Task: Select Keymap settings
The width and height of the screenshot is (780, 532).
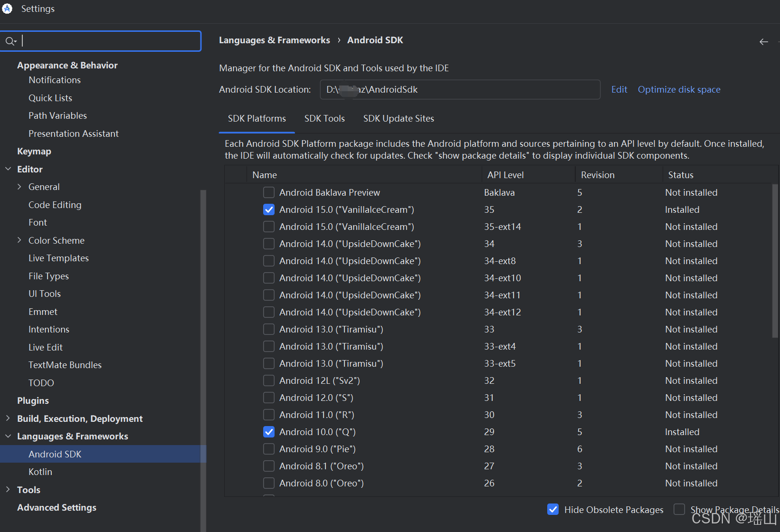Action: pyautogui.click(x=34, y=151)
